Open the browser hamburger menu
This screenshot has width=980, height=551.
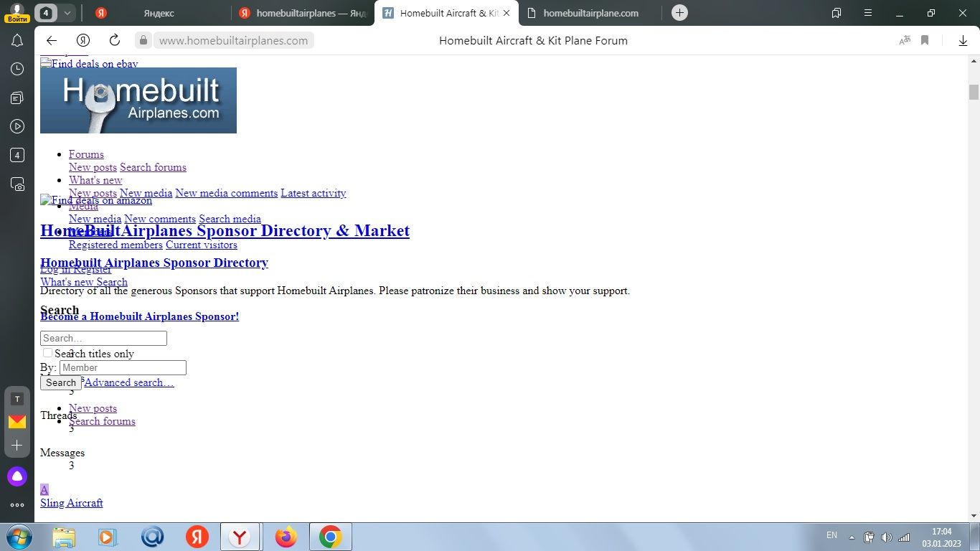[868, 13]
